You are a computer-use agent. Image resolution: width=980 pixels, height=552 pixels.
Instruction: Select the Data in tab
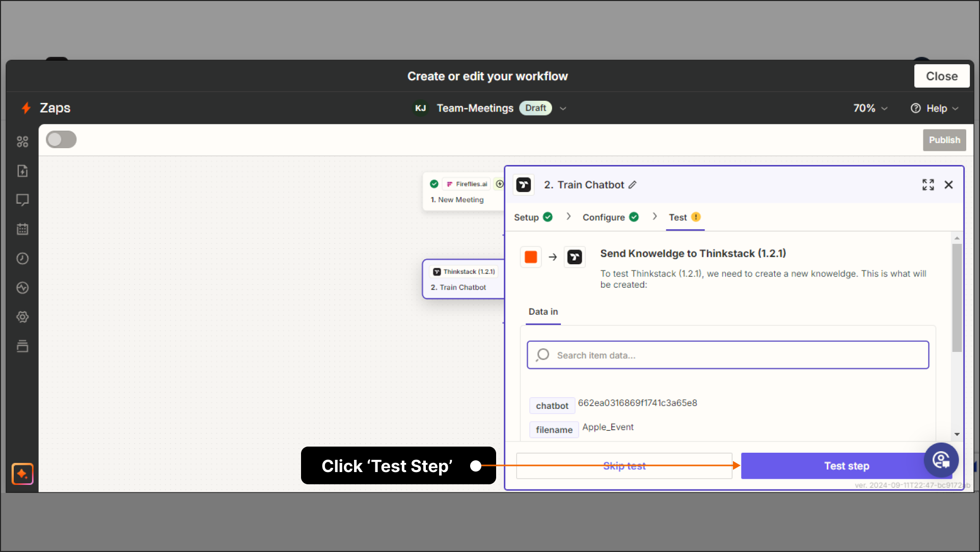click(543, 312)
